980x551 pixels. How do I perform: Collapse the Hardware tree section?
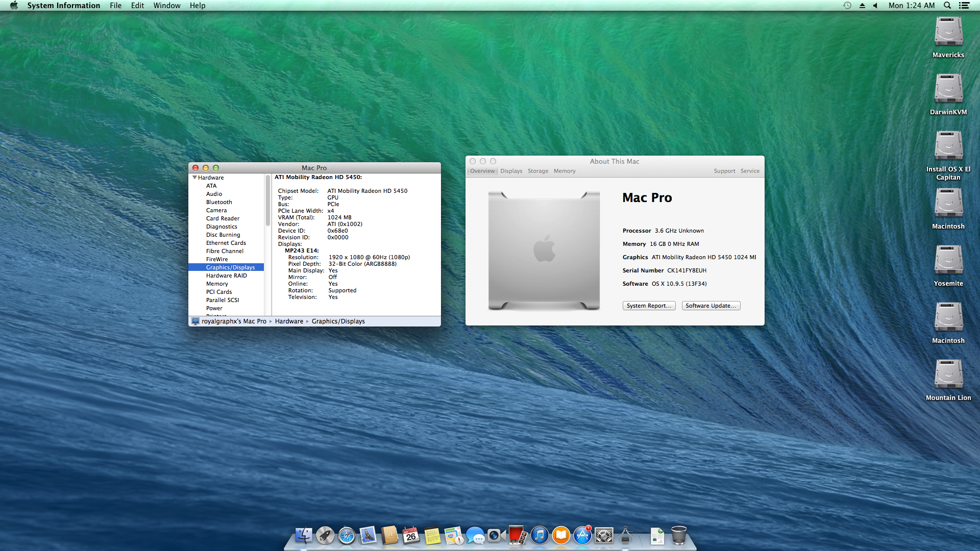point(194,178)
